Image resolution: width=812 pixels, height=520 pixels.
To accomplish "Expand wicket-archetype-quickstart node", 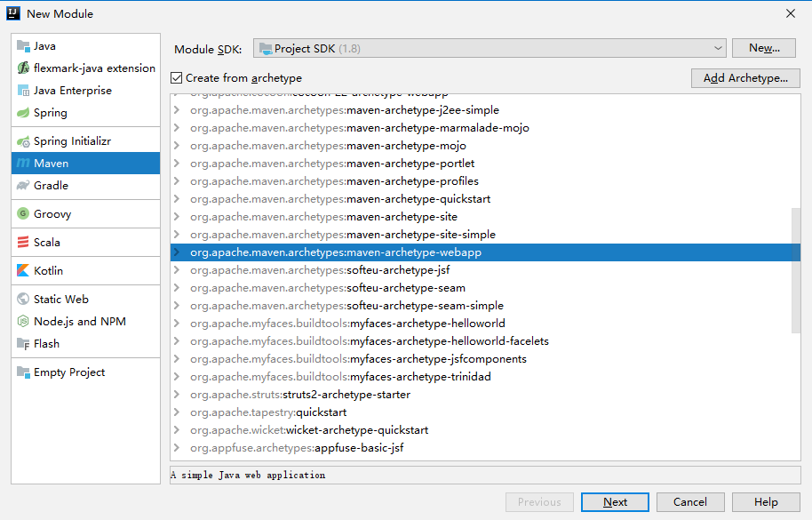I will (x=177, y=430).
